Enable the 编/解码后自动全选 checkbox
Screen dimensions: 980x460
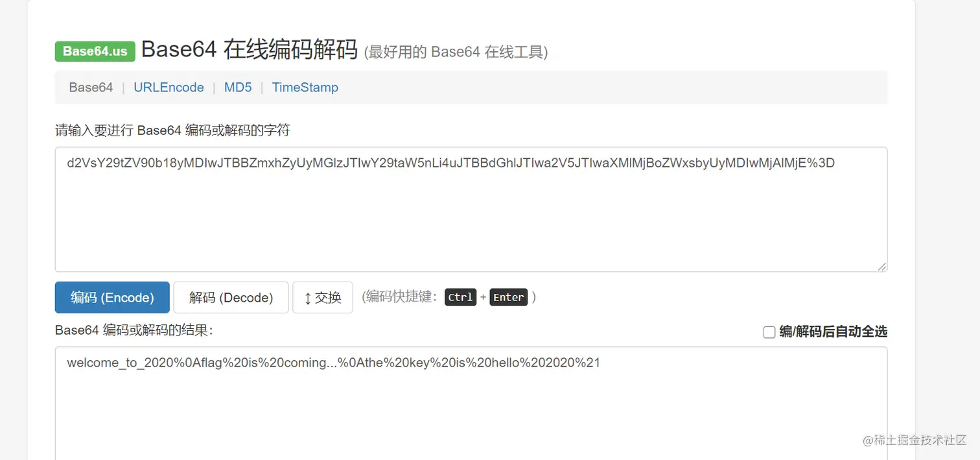click(x=769, y=332)
